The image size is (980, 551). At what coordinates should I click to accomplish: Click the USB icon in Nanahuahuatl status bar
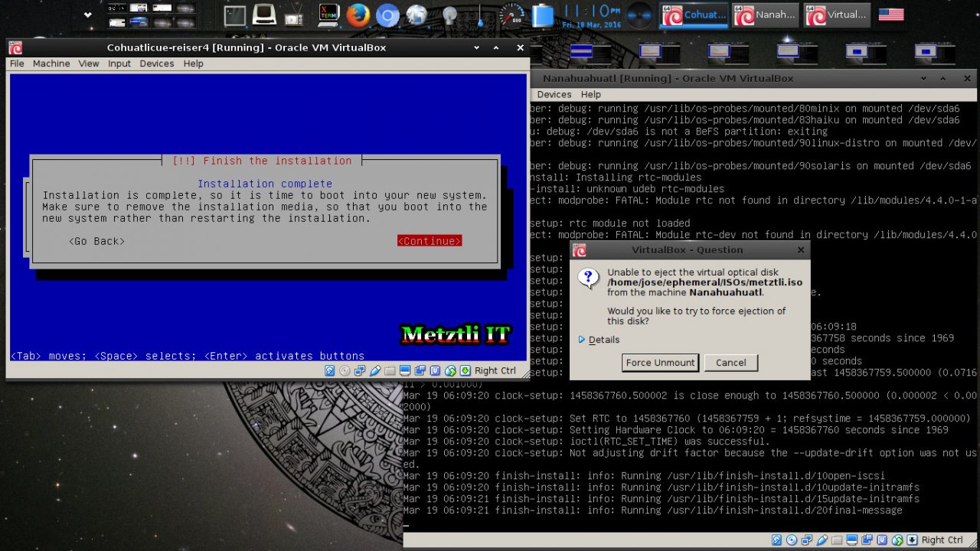(x=822, y=540)
